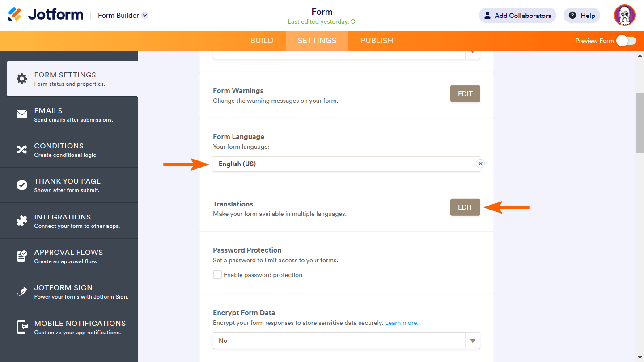Image resolution: width=644 pixels, height=362 pixels.
Task: Click the Thank You Page checkmark icon
Action: (22, 185)
